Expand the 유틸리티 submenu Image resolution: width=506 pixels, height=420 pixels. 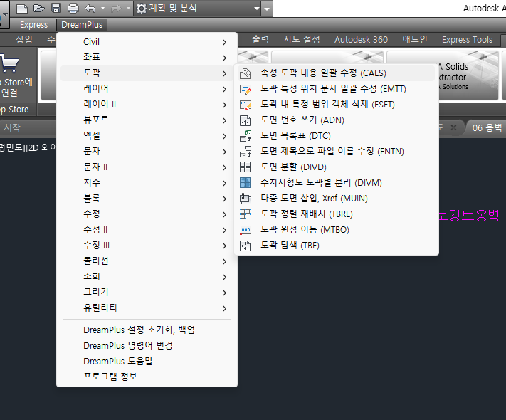(x=147, y=308)
